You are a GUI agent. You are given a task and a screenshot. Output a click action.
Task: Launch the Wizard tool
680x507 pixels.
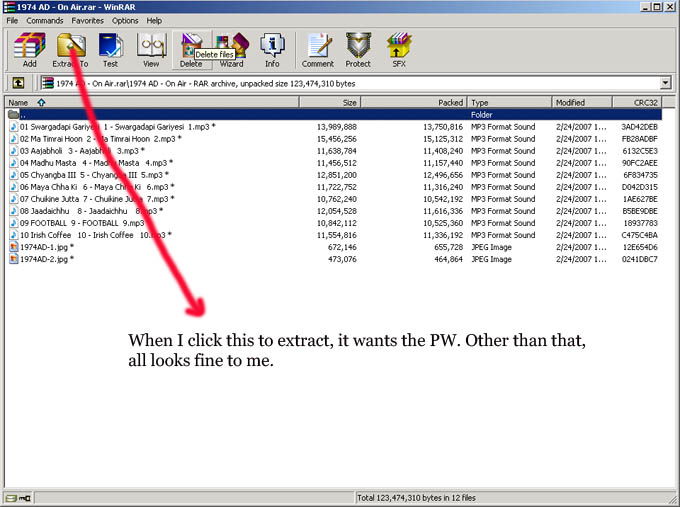(x=231, y=49)
